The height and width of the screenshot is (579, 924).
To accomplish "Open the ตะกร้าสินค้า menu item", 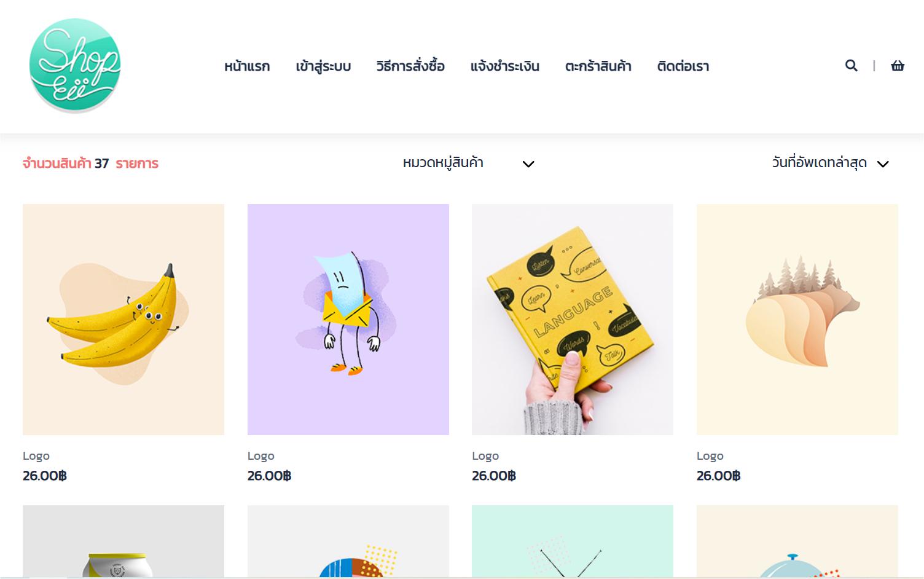I will (x=598, y=66).
